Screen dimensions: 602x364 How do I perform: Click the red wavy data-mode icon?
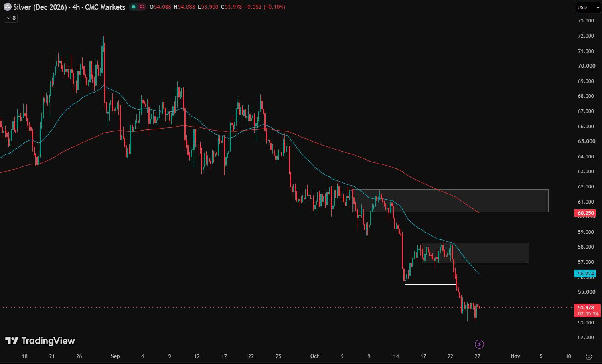pyautogui.click(x=142, y=7)
